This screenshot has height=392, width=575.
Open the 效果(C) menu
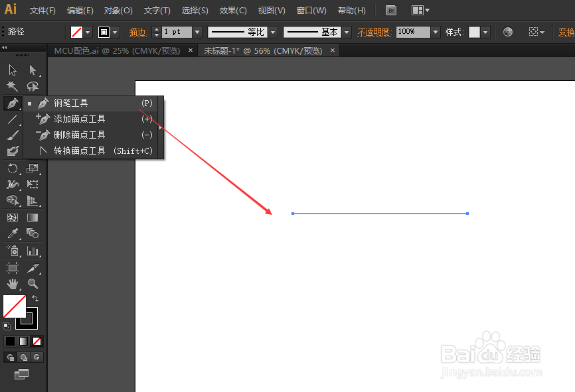[x=233, y=10]
